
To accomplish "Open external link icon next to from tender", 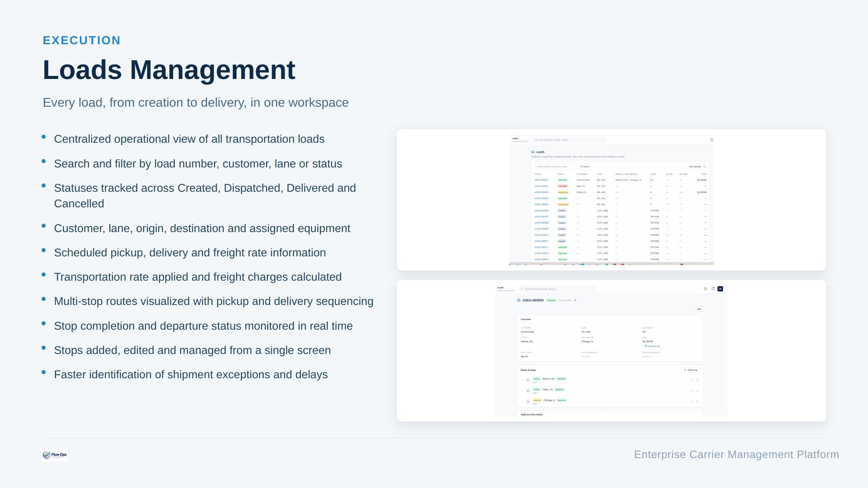I will click(x=575, y=300).
